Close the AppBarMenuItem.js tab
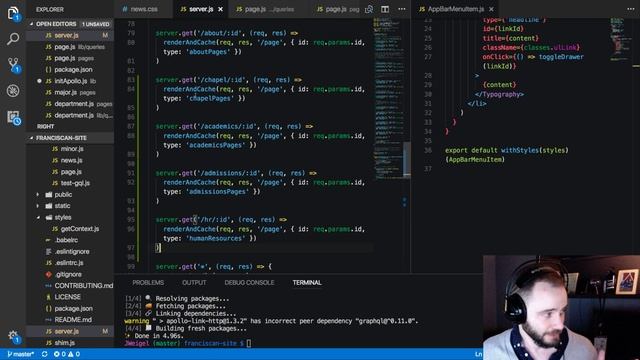 [x=491, y=9]
